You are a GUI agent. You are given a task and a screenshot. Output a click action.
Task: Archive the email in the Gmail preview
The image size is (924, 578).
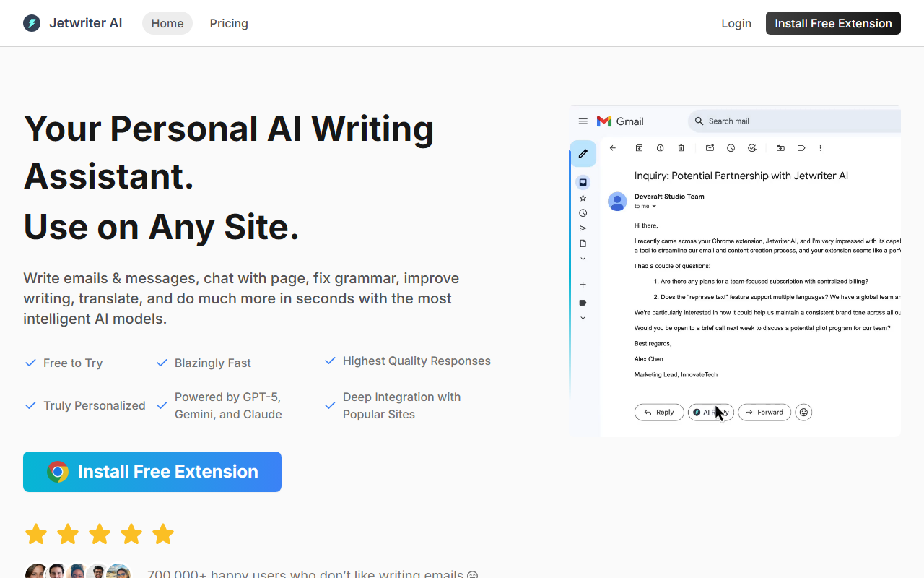point(639,148)
